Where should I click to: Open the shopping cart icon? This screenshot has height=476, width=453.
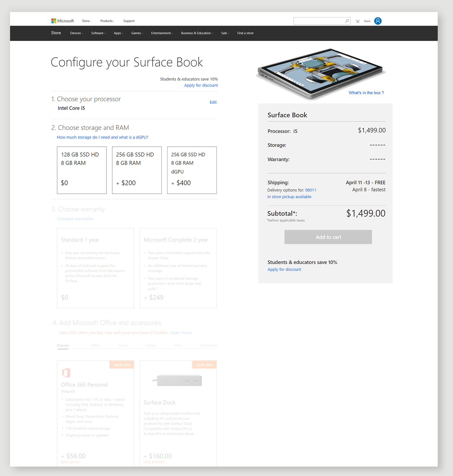[358, 21]
